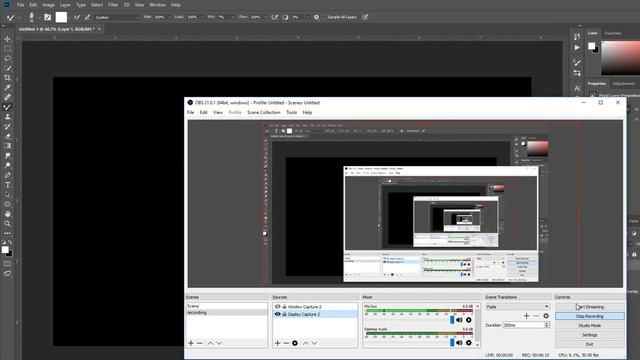Open the Fade scene transition dropdown

[517, 307]
